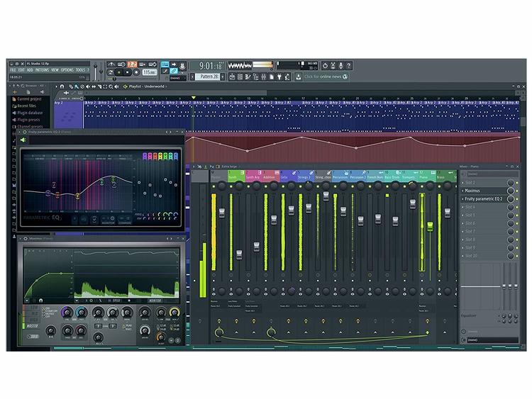Toggle the Maximus effect slot on/off switch

click(516, 191)
